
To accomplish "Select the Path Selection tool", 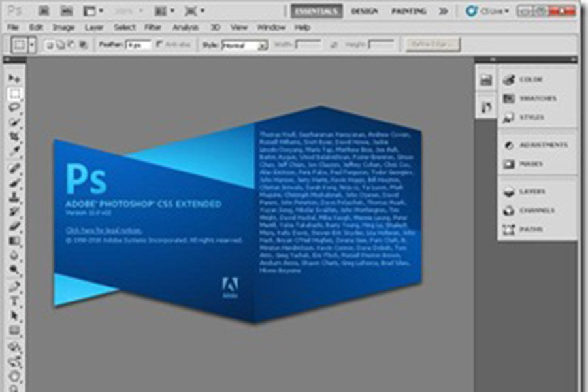I will pos(14,316).
